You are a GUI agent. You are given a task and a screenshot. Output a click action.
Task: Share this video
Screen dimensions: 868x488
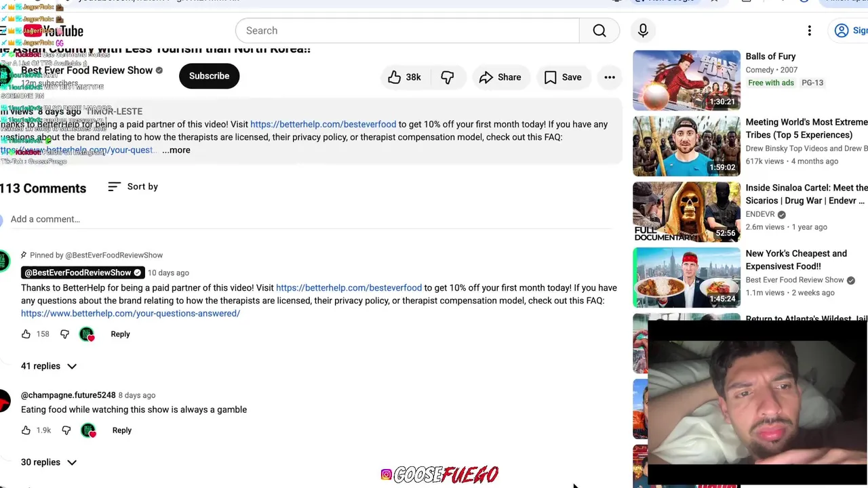500,77
